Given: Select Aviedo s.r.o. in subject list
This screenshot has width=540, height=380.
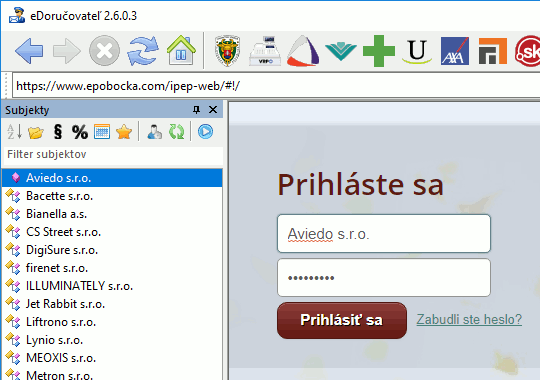Looking at the screenshot, I should (x=112, y=178).
